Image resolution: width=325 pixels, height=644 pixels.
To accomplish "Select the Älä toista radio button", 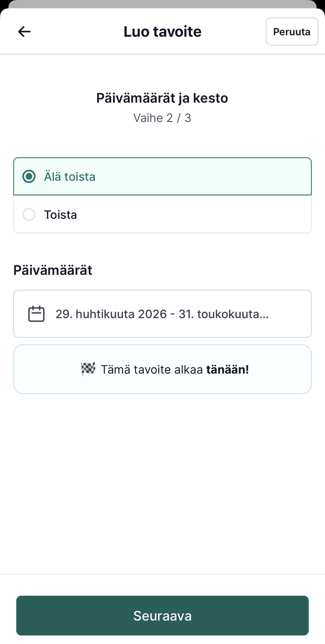I will coord(29,176).
